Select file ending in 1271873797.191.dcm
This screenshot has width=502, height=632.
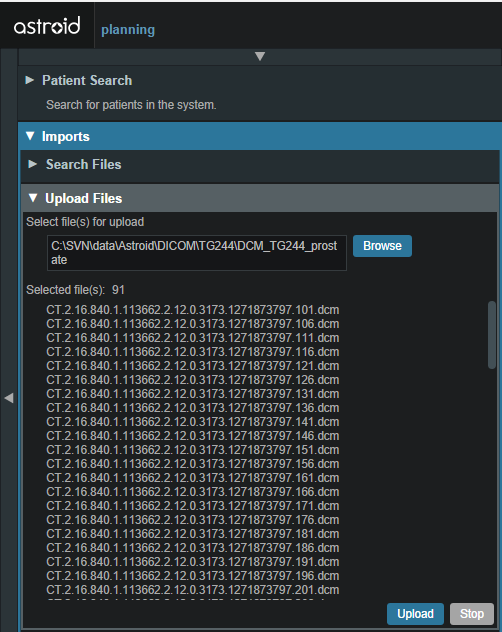click(x=193, y=562)
